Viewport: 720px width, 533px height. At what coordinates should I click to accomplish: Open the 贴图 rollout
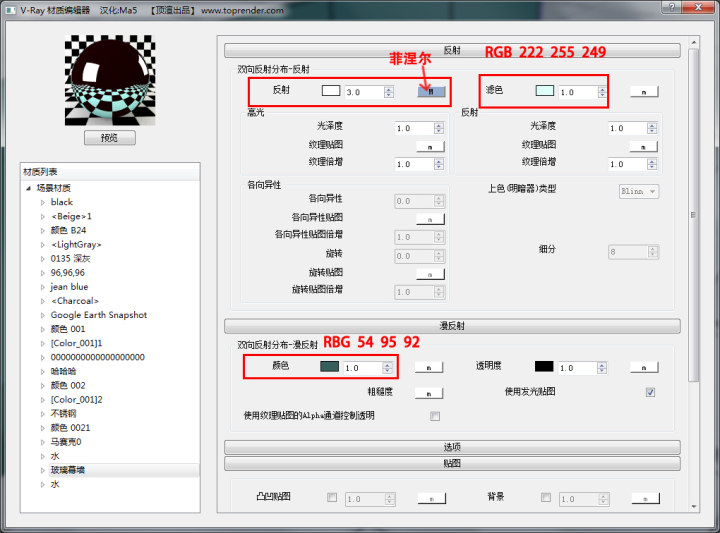tap(452, 463)
